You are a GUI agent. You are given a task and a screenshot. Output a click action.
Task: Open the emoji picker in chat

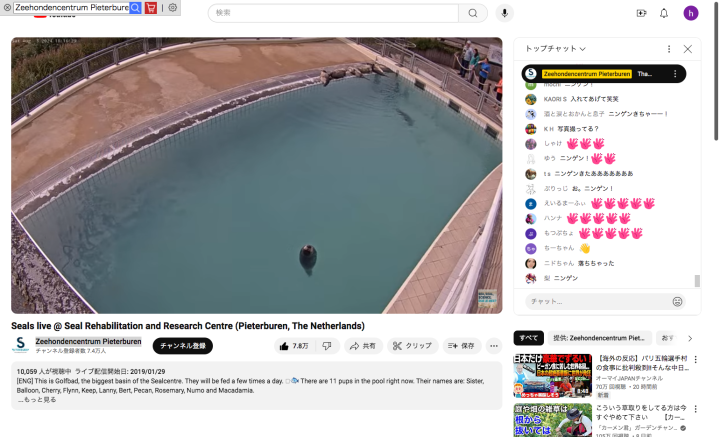coord(677,301)
